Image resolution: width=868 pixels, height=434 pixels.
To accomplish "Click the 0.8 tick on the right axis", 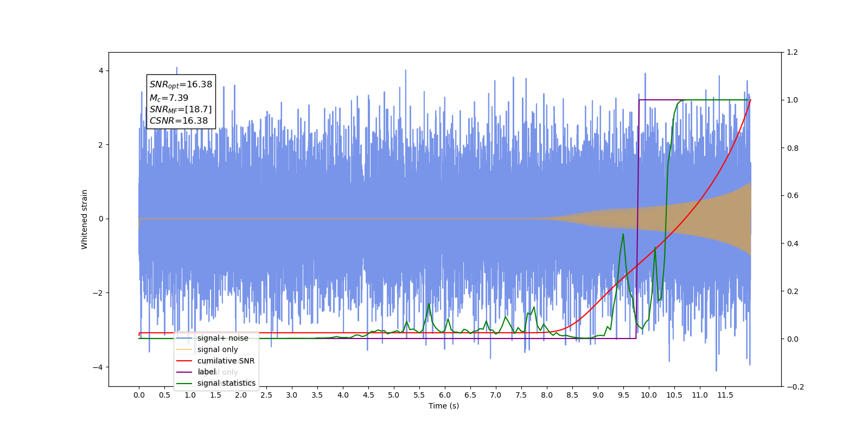I will tap(793, 148).
